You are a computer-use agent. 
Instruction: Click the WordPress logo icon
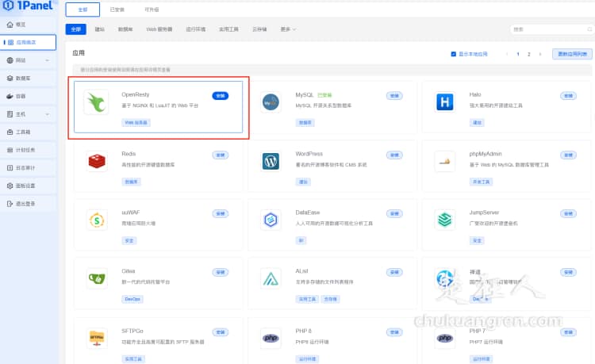click(271, 162)
